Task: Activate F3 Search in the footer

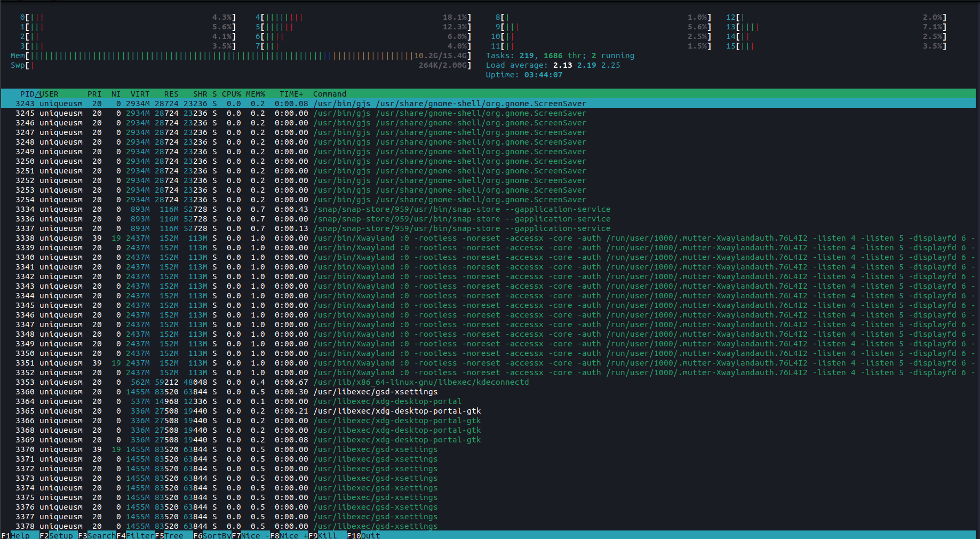Action: (x=97, y=535)
